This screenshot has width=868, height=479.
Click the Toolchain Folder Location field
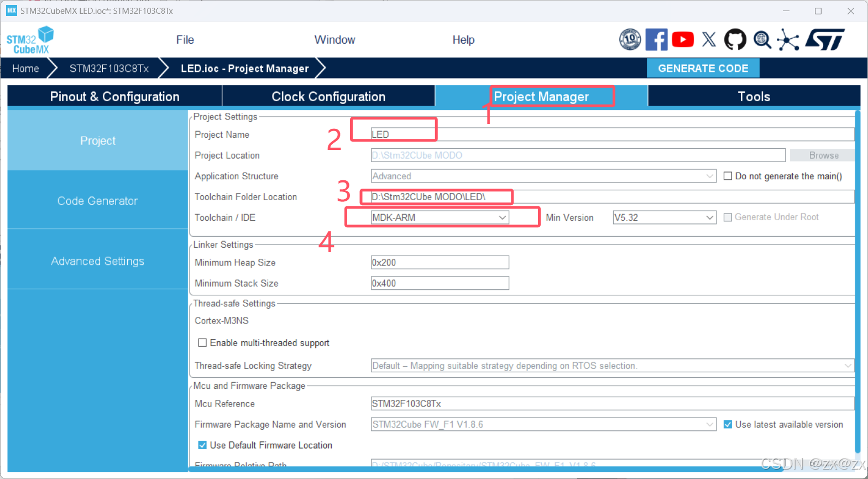point(613,197)
